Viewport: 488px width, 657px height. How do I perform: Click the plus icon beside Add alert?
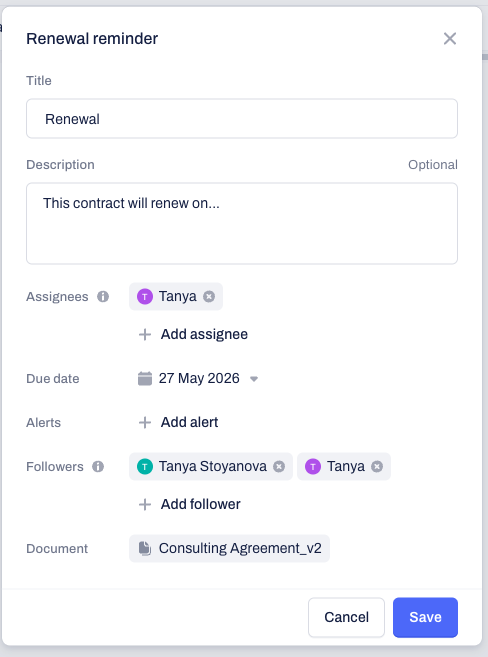[145, 422]
